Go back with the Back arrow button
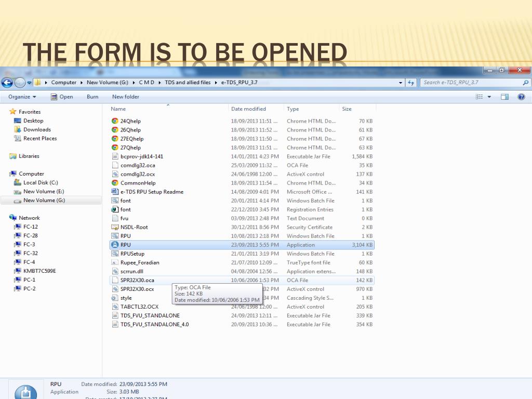This screenshot has width=532, height=399. click(x=7, y=83)
